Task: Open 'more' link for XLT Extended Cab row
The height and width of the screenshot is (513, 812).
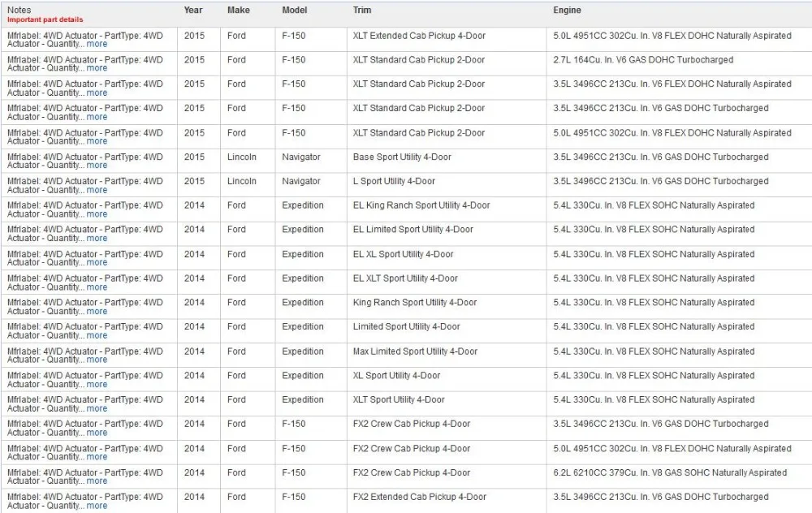Action: click(x=97, y=44)
